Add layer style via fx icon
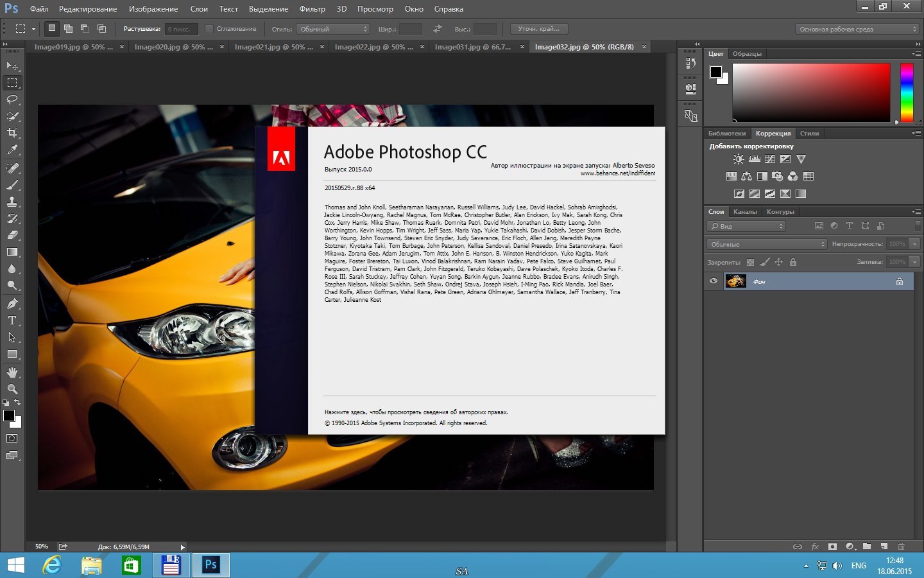The width and height of the screenshot is (924, 578). pos(815,547)
